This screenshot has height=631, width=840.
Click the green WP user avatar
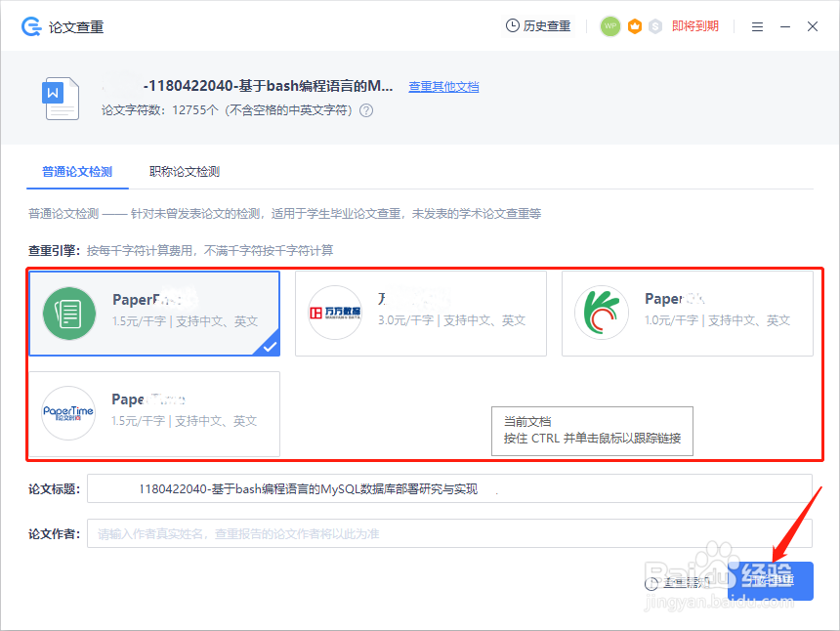pyautogui.click(x=609, y=26)
